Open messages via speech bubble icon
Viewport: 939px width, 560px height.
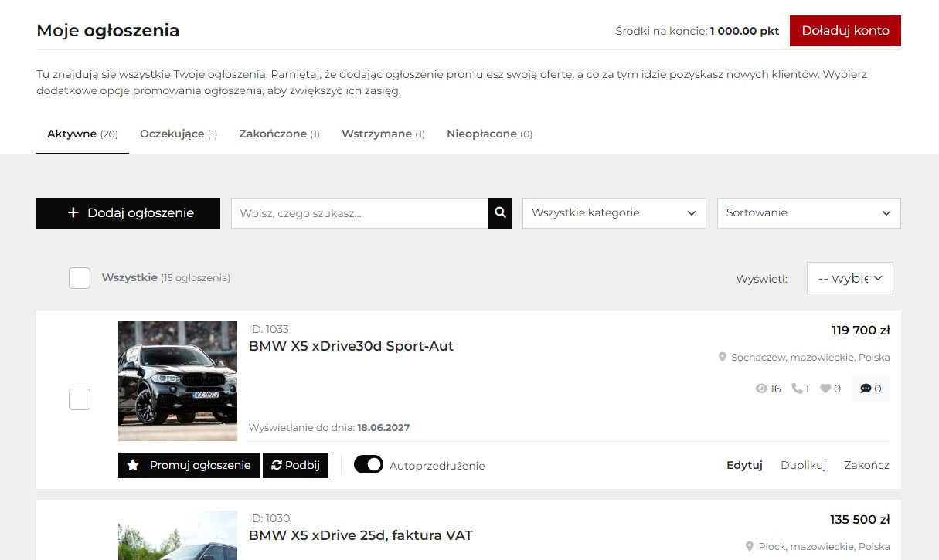click(866, 389)
